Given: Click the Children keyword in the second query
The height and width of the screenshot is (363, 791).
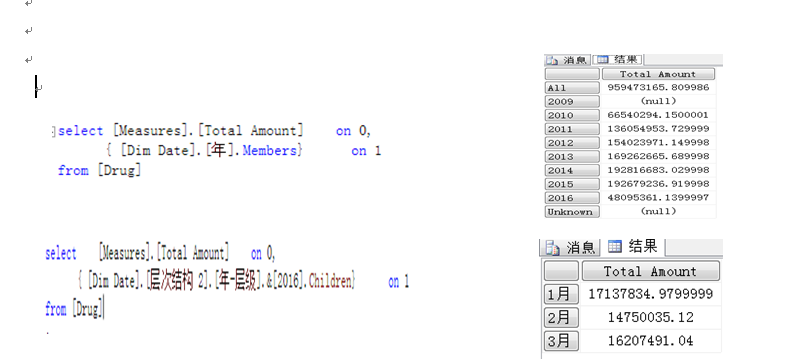Looking at the screenshot, I should [330, 281].
